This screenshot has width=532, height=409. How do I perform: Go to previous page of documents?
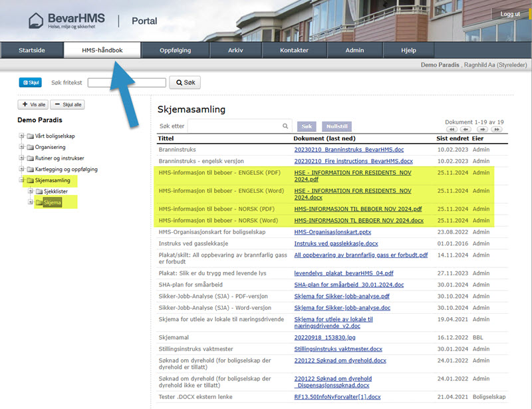[x=466, y=130]
